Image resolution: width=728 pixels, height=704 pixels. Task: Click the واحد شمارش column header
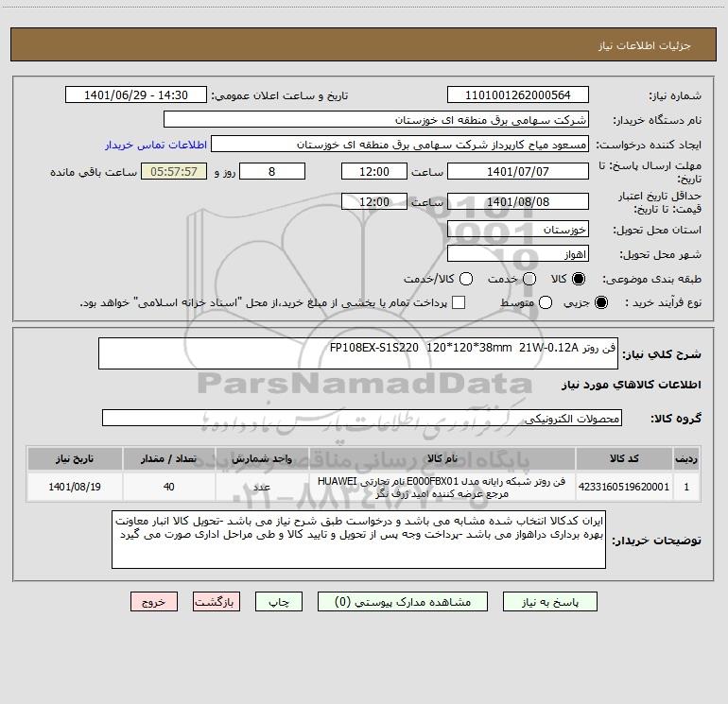(x=262, y=458)
